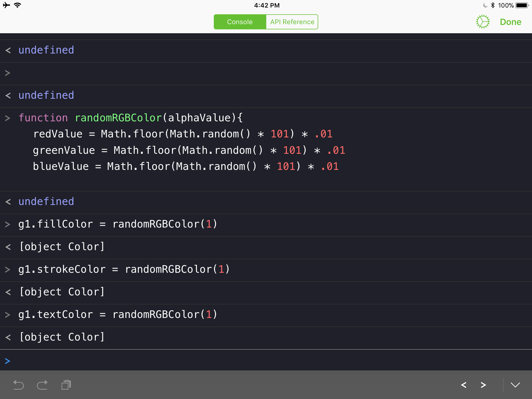Tap the last [object Color] result
Screen dimensions: 532x399
coord(62,337)
